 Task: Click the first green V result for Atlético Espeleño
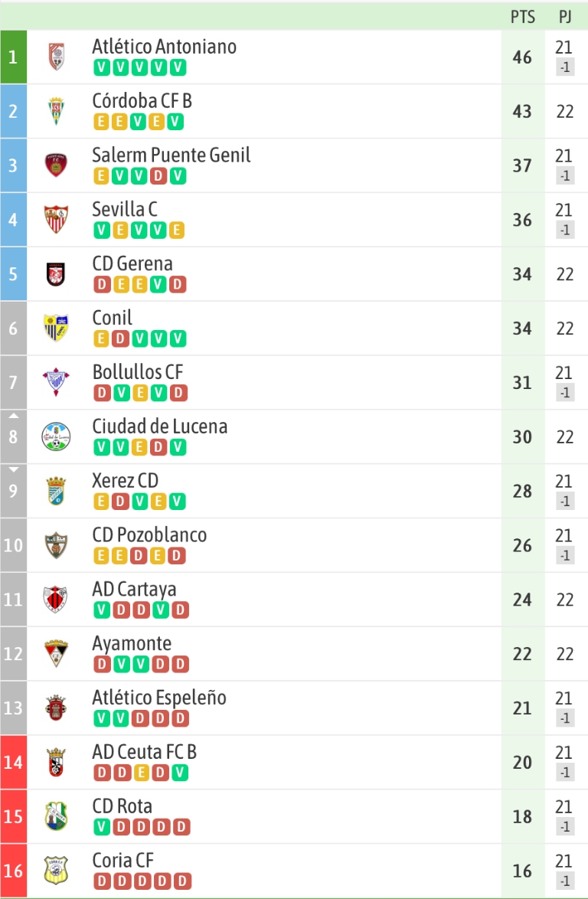point(101,718)
